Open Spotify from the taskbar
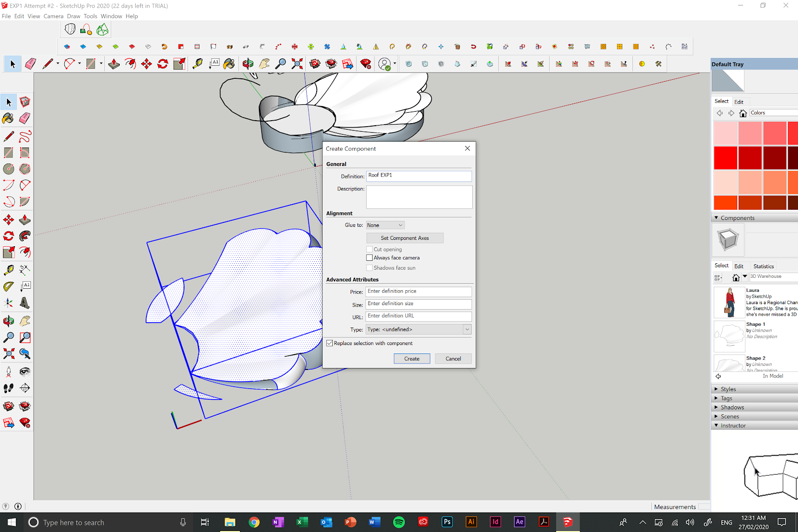798x532 pixels. point(399,522)
